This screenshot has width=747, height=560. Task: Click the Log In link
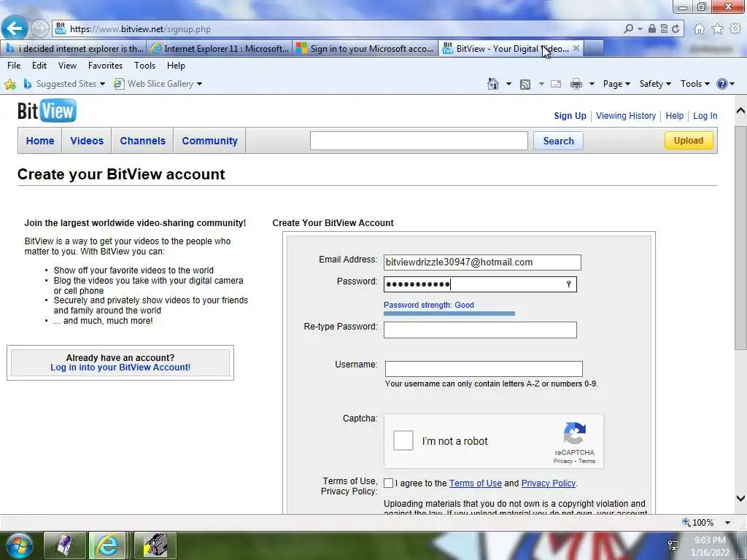click(x=705, y=116)
